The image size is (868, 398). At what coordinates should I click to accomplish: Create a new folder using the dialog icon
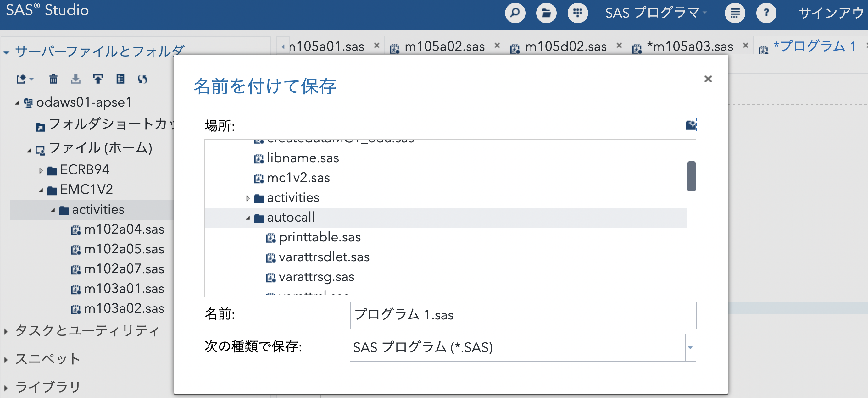(691, 125)
